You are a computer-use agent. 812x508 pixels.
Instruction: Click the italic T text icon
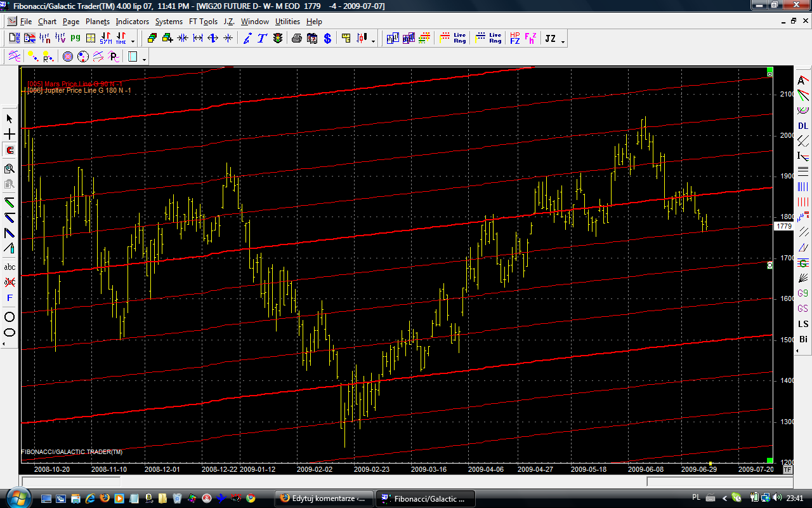pyautogui.click(x=262, y=39)
